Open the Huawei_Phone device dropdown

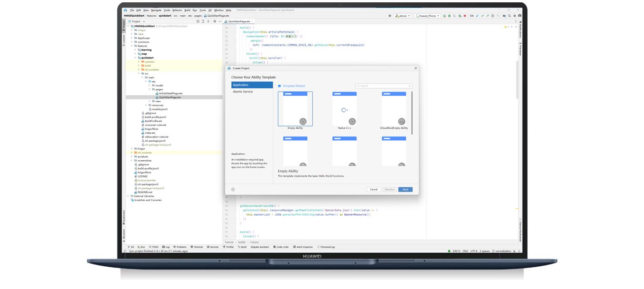click(x=427, y=16)
